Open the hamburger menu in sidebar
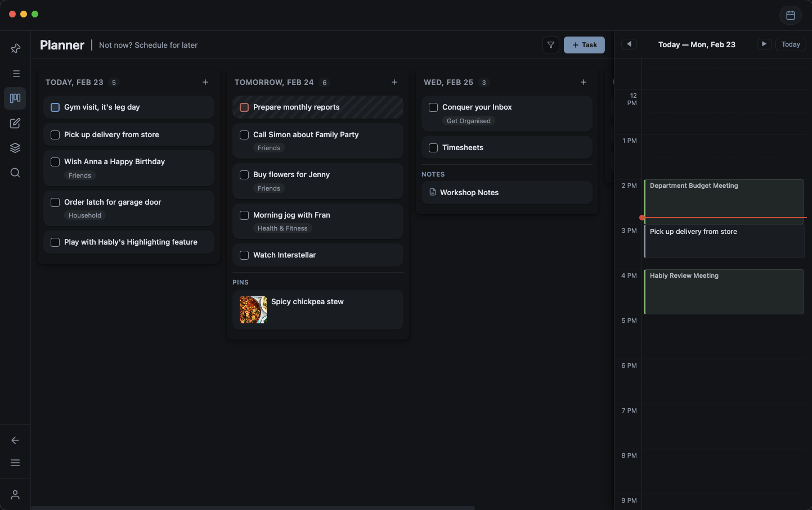The width and height of the screenshot is (812, 510). [15, 463]
